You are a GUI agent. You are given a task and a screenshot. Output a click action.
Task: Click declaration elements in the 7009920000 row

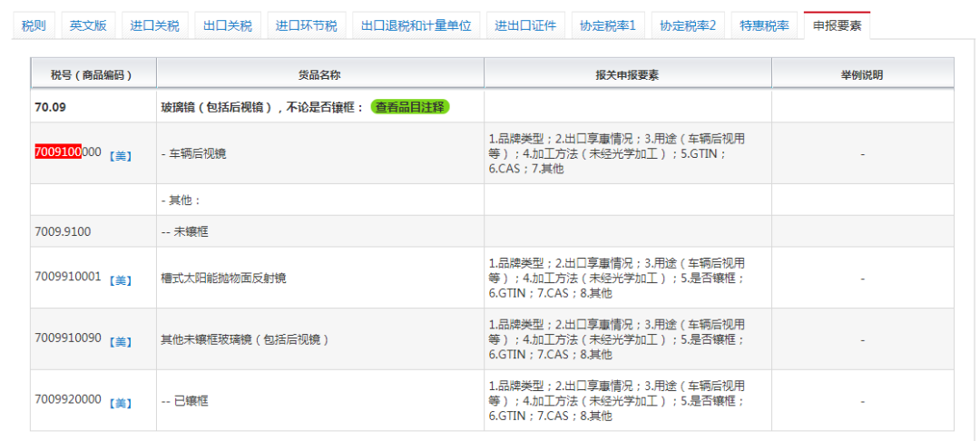click(617, 401)
